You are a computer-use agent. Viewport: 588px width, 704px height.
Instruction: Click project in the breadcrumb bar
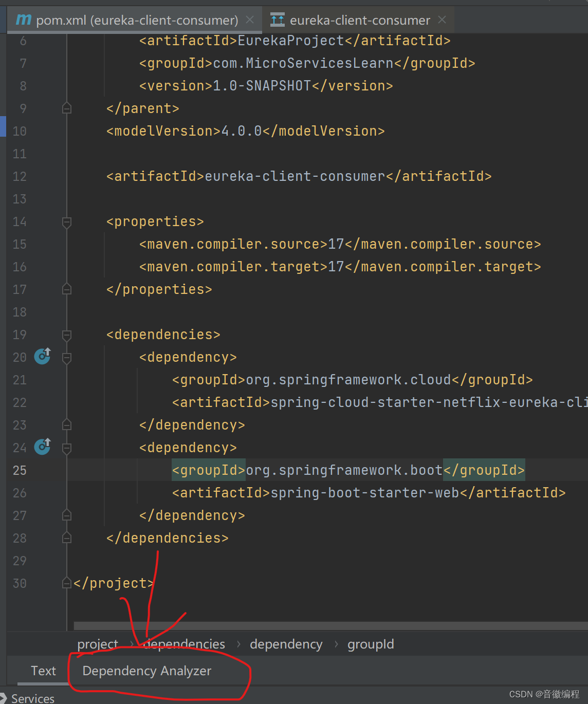pos(98,643)
